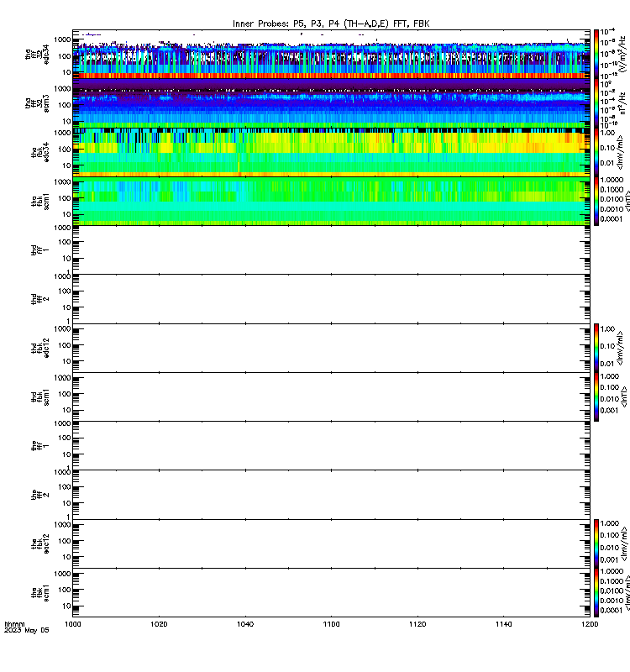Click the 1200 time tick label
Viewport: 630px width, 672px height.
590,624
